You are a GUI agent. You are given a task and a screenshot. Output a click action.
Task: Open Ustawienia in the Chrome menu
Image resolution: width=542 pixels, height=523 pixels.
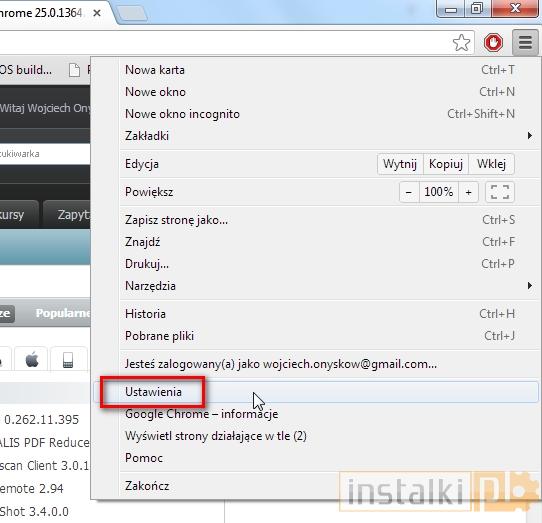point(316,392)
